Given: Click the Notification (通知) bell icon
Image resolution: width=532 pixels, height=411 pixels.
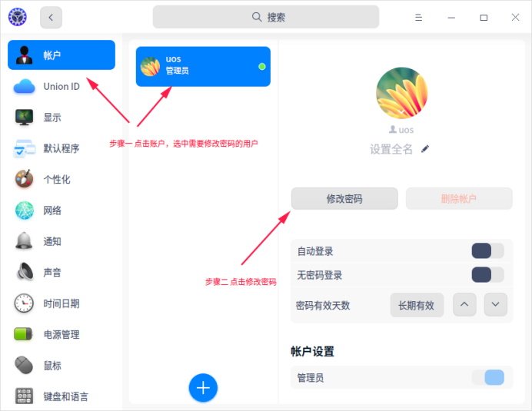Looking at the screenshot, I should [24, 241].
